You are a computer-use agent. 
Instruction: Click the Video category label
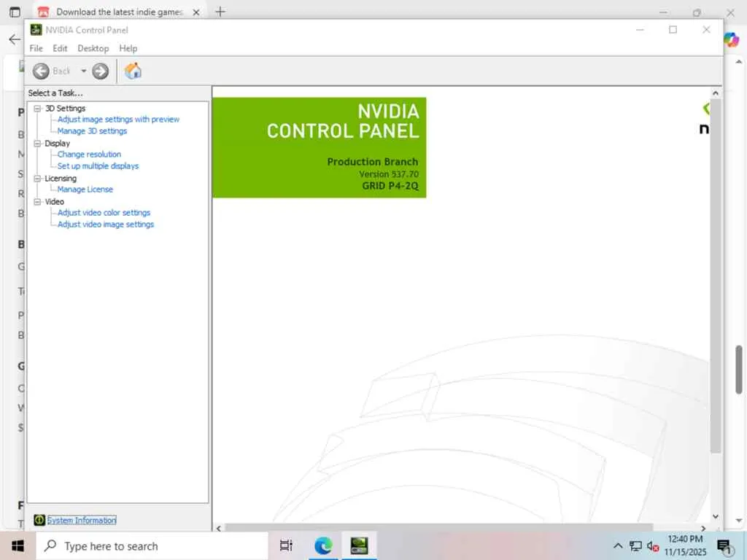[54, 202]
